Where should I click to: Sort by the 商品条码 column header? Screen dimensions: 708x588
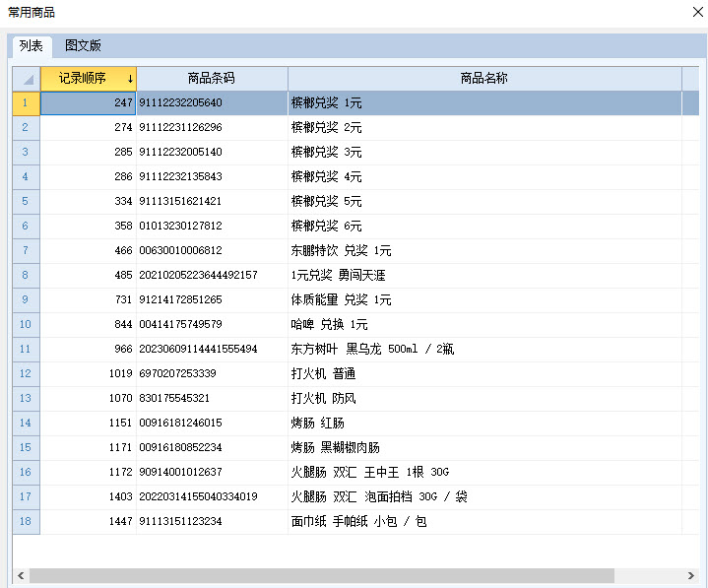coord(212,79)
